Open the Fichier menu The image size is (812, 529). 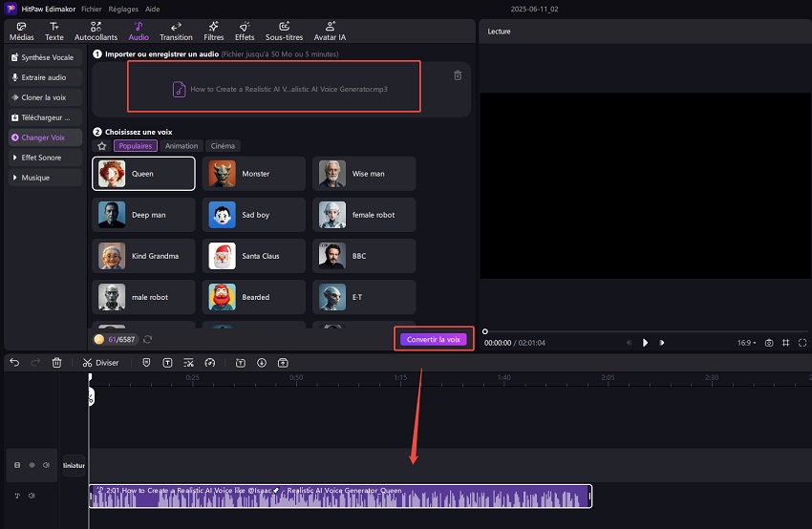click(92, 8)
